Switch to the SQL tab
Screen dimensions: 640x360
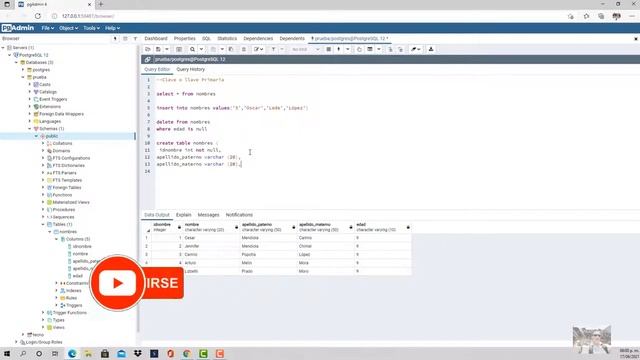point(207,38)
